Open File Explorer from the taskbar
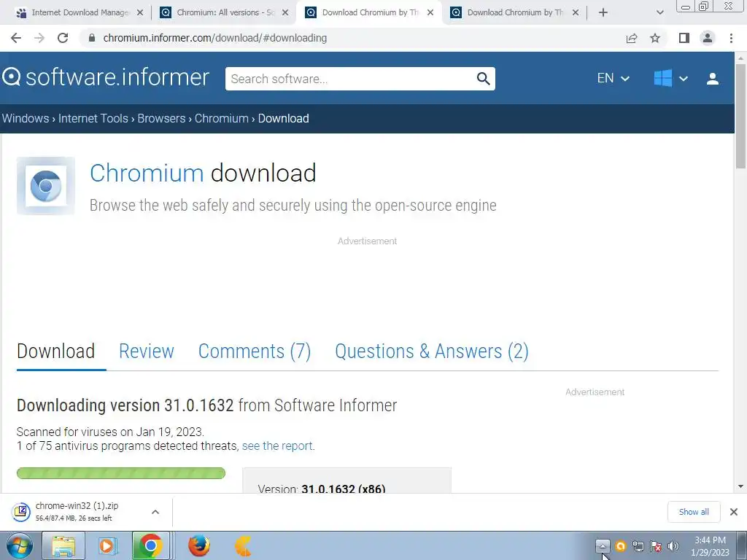This screenshot has height=560, width=747. (63, 545)
